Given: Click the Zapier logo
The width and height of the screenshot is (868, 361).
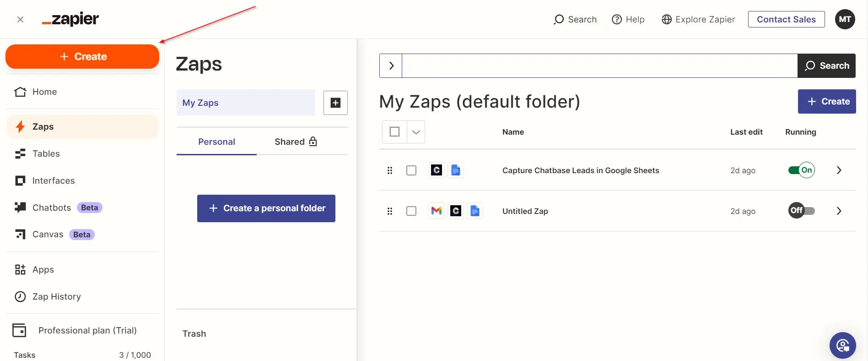Looking at the screenshot, I should coord(70,19).
